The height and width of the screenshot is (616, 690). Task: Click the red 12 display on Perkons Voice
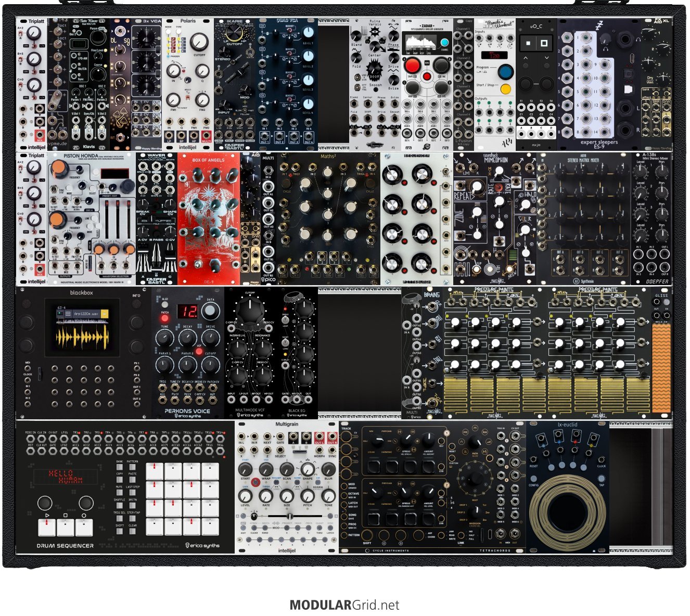point(187,311)
